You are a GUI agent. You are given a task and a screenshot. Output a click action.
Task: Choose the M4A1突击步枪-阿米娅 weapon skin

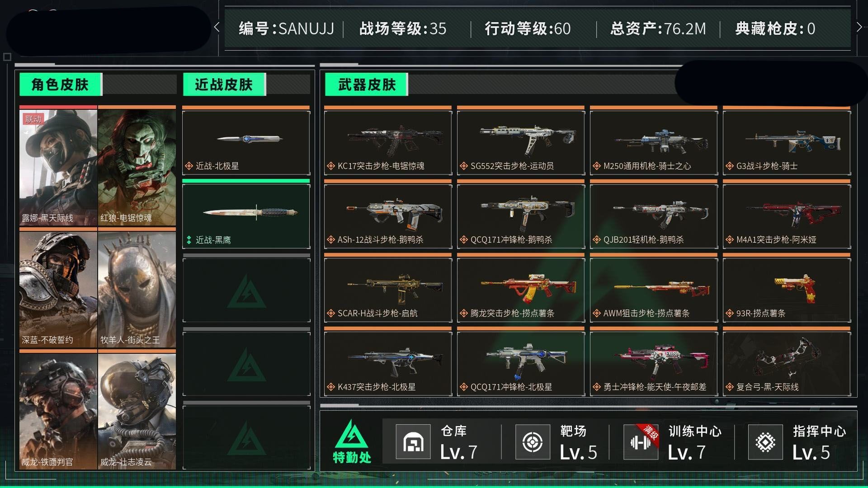pyautogui.click(x=787, y=216)
